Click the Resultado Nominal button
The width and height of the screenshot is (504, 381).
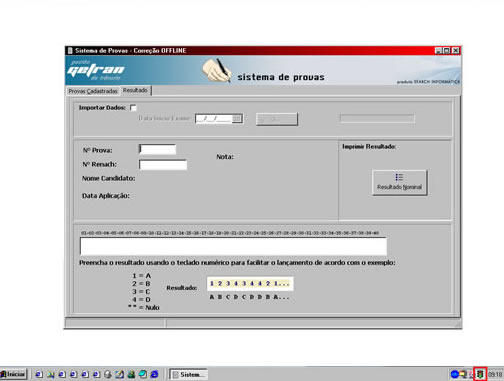coord(399,182)
